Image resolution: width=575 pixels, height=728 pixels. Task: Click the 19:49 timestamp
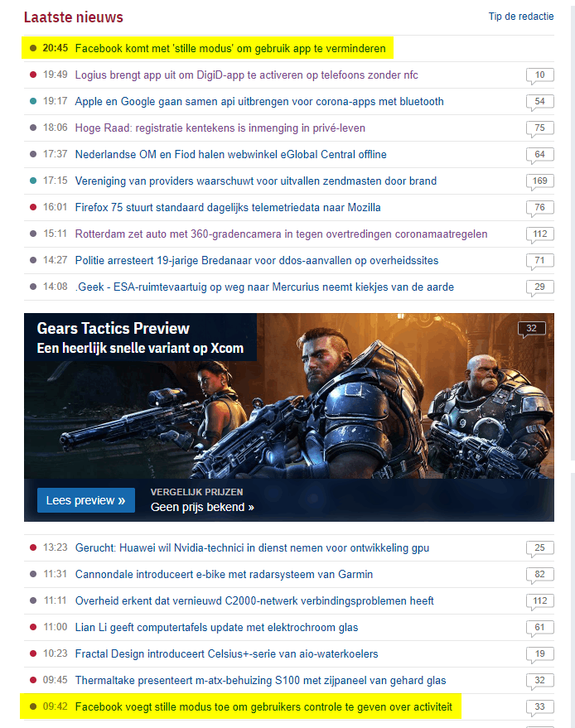[x=56, y=75]
